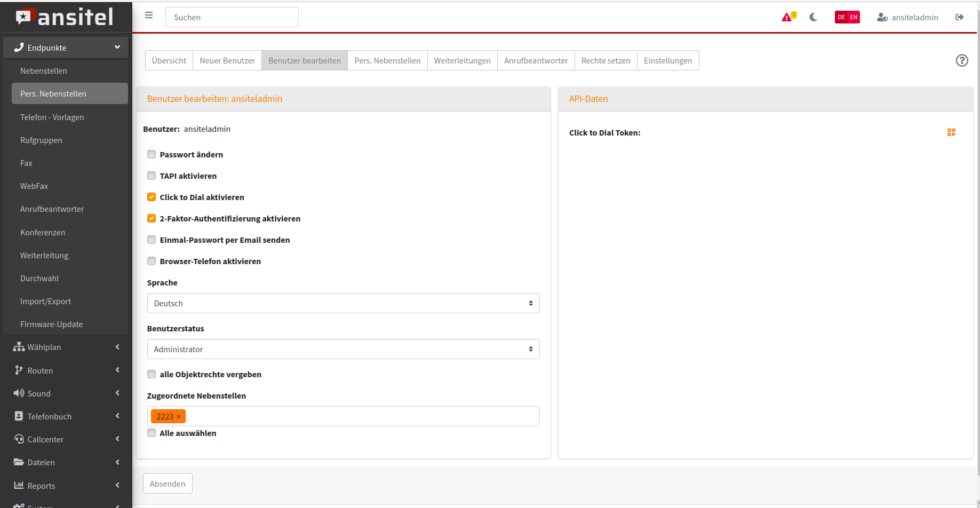
Task: Open the Sprache dropdown showing Deutsch
Action: pos(343,303)
